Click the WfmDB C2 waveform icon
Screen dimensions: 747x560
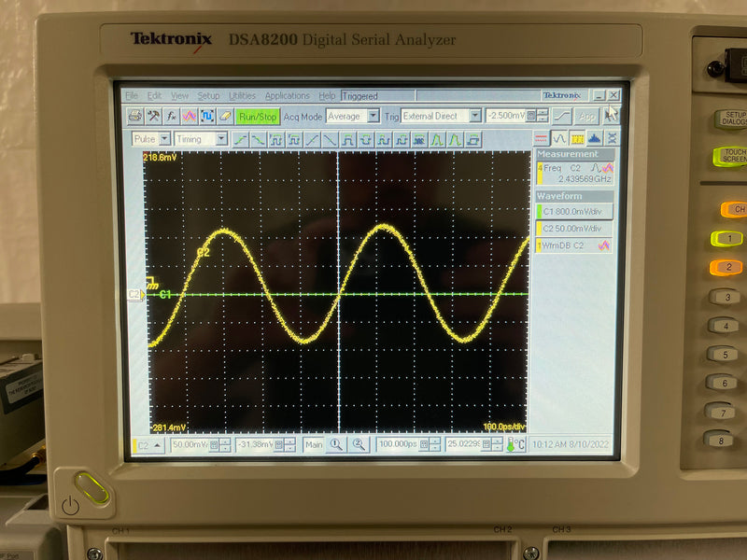click(604, 245)
